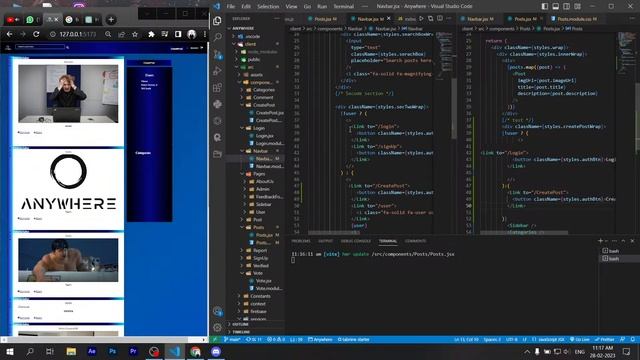This screenshot has height=360, width=640.
Task: Click the ANYWHERE logo post image
Action: pyautogui.click(x=68, y=181)
